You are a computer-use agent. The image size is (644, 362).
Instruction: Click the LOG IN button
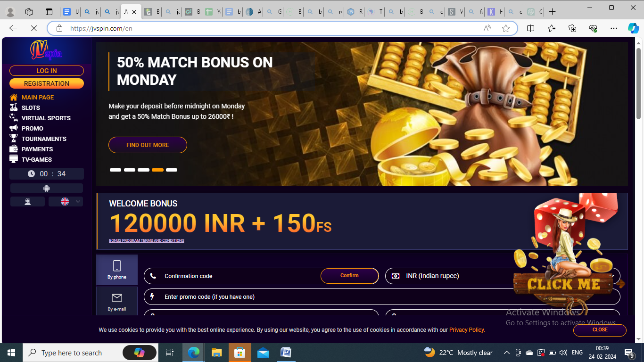pyautogui.click(x=47, y=71)
